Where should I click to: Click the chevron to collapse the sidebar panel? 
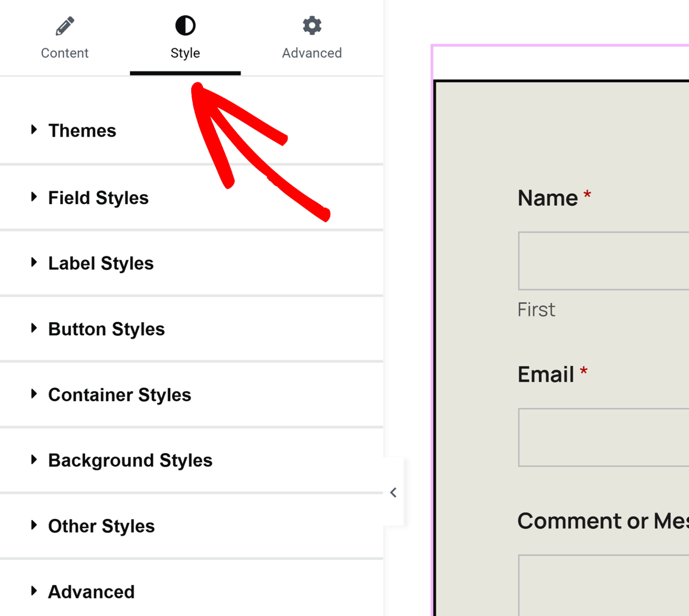(393, 492)
